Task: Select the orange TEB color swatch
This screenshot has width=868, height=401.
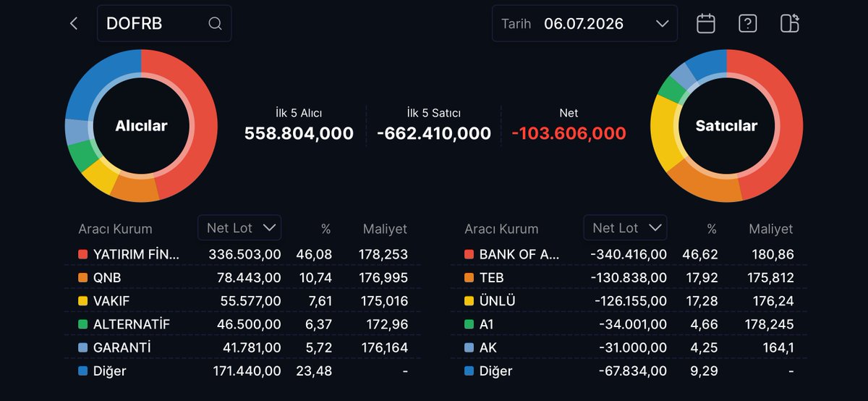Action: point(469,278)
